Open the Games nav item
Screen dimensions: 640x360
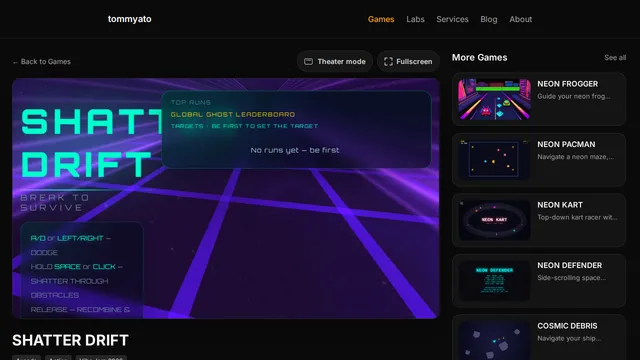click(x=381, y=19)
